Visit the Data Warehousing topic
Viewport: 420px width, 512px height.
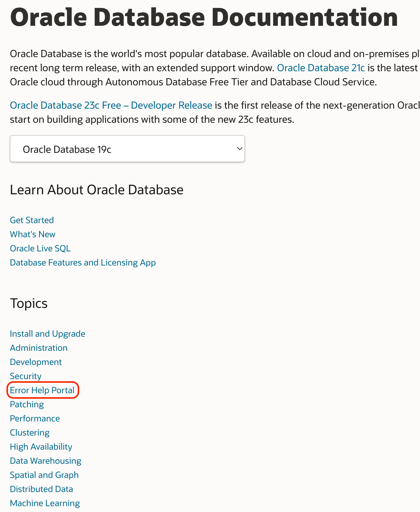point(45,461)
